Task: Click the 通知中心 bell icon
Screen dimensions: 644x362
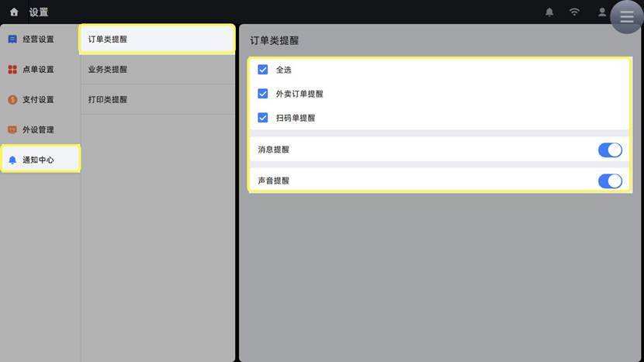Action: pos(12,160)
